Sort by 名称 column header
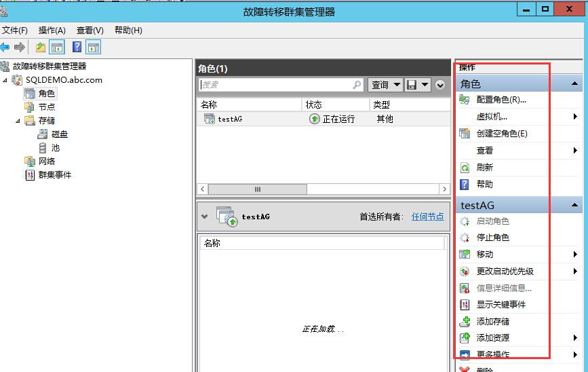Screen dimensions: 588x372 [249, 105]
